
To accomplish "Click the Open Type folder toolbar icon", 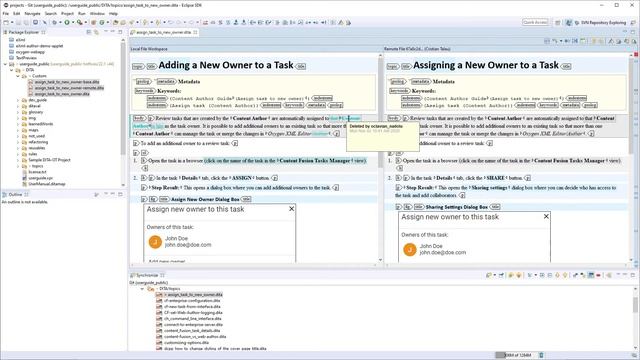I will tap(116, 22).
